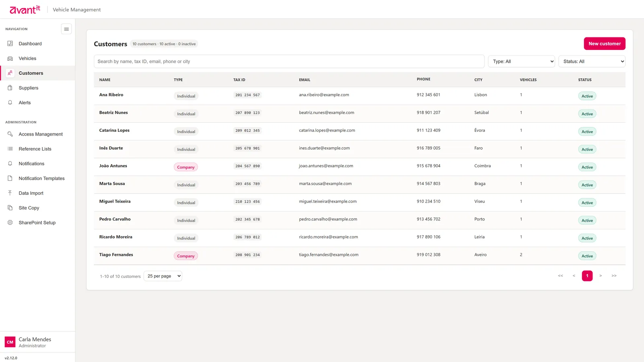Click the Site Copy icon
The height and width of the screenshot is (362, 644).
pos(10,208)
